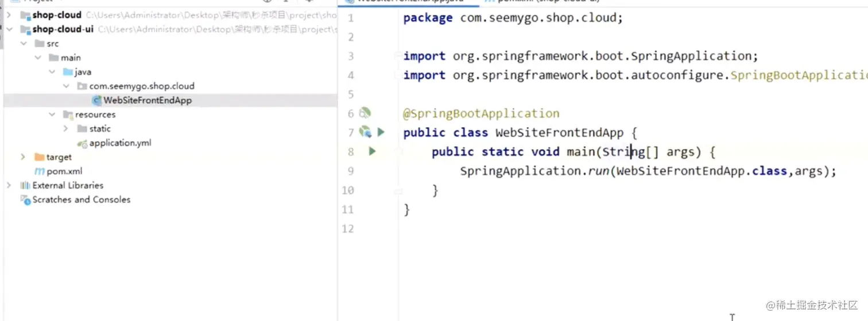Click the Spring gutter icon on line 7

coord(365,132)
